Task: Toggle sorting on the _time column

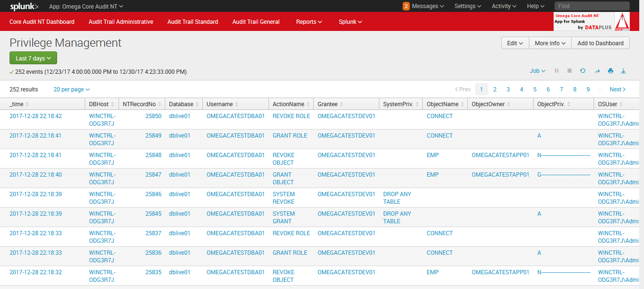Action: tap(18, 104)
